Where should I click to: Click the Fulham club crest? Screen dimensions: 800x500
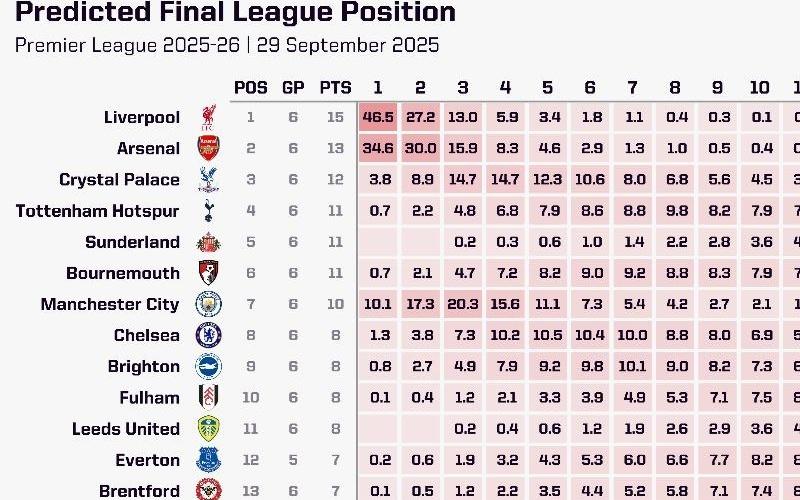[208, 397]
